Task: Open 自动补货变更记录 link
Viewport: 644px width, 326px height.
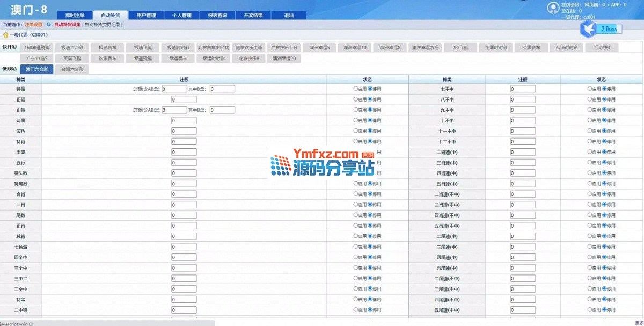Action: pos(103,25)
